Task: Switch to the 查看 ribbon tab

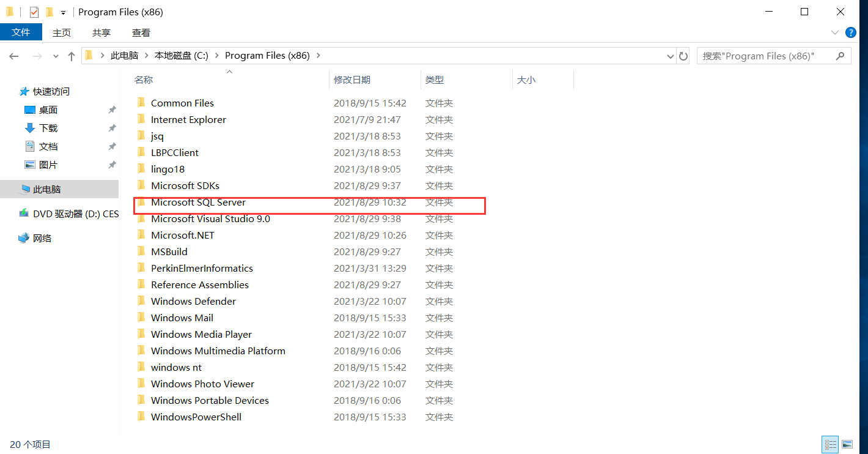Action: 141,32
